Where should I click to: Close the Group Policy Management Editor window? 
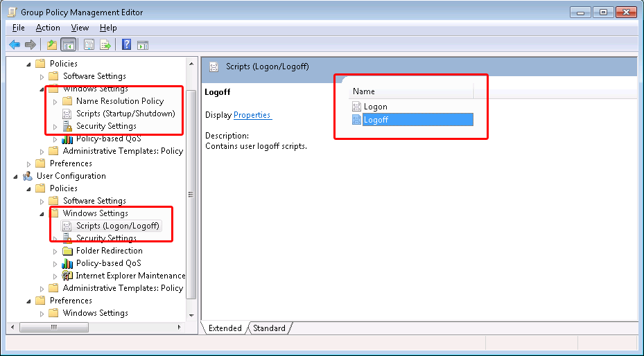[x=627, y=12]
